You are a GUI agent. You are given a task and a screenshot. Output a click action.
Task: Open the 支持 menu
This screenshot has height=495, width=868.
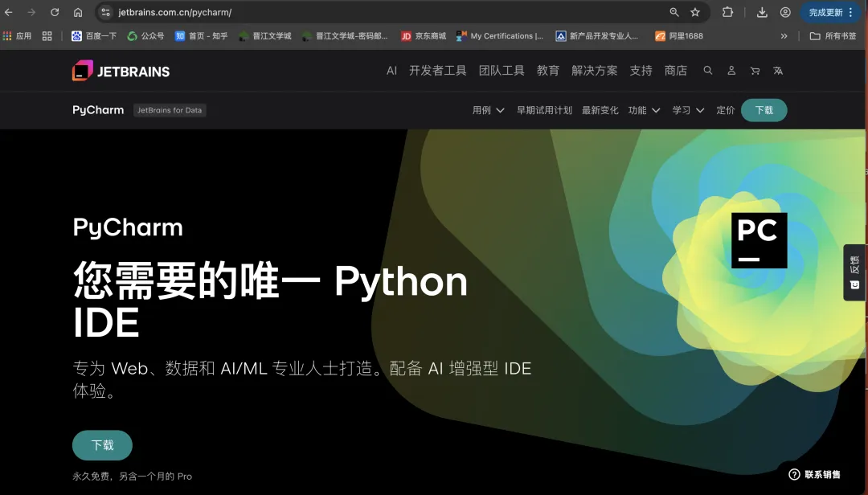[641, 71]
